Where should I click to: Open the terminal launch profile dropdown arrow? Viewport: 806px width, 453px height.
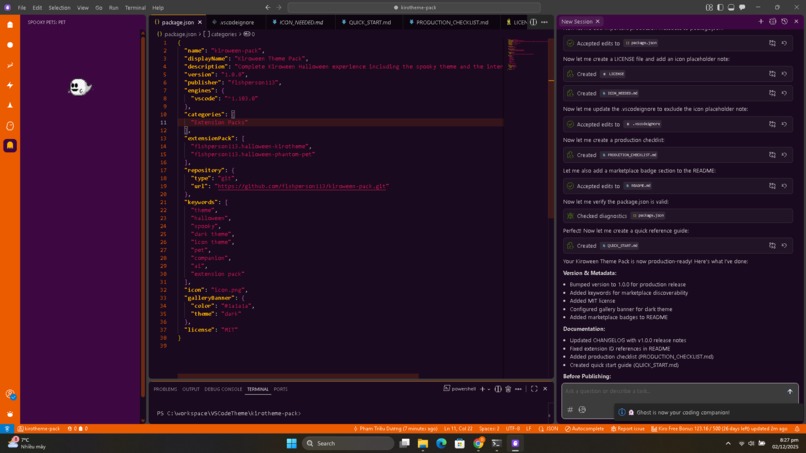pyautogui.click(x=489, y=389)
